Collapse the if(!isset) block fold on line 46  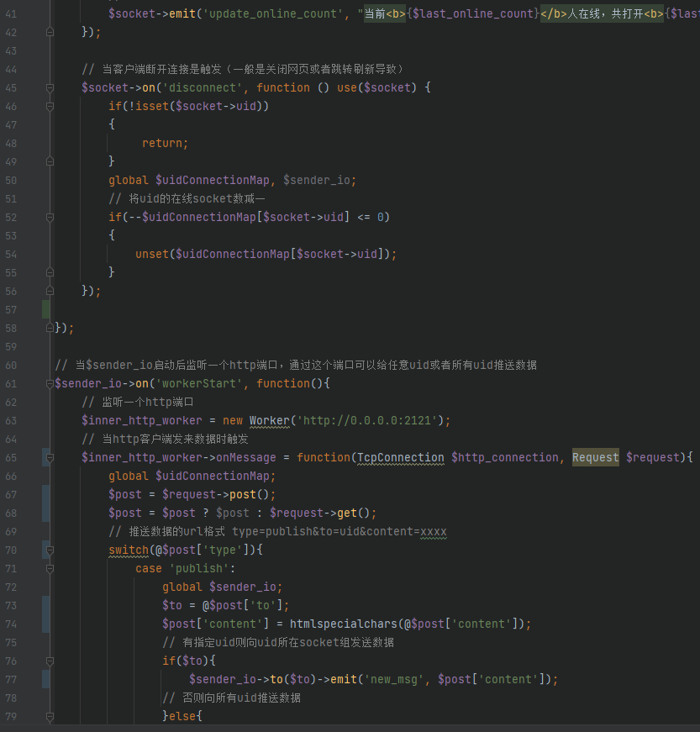[50, 107]
